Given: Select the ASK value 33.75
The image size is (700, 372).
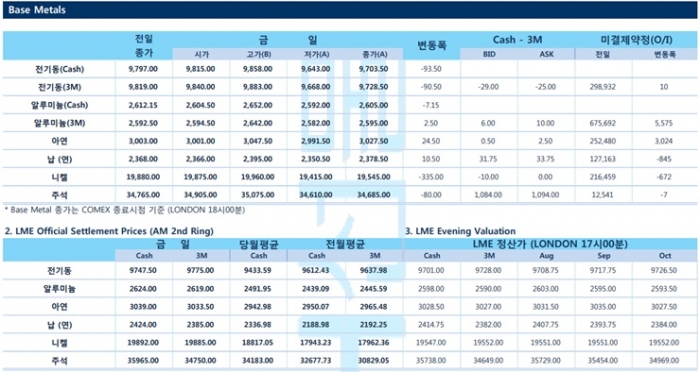Looking at the screenshot, I should 546,159.
